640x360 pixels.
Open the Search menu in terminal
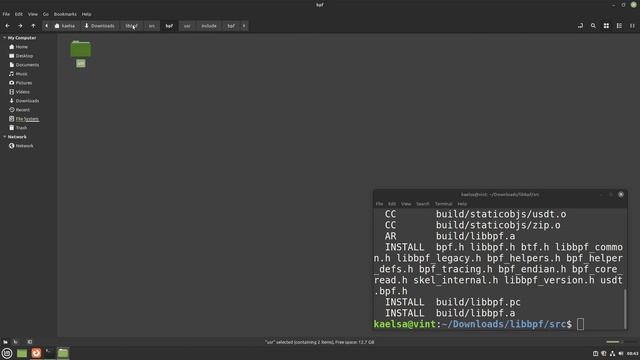(x=422, y=204)
